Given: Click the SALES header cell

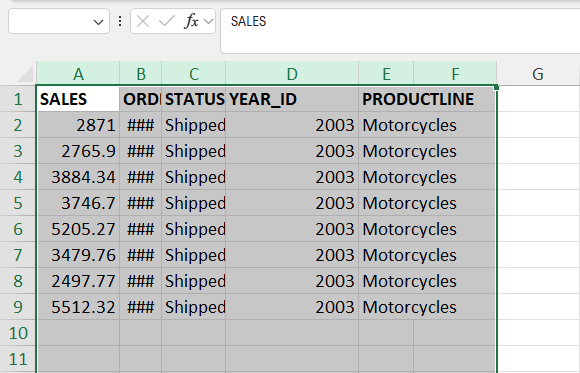Looking at the screenshot, I should point(78,99).
